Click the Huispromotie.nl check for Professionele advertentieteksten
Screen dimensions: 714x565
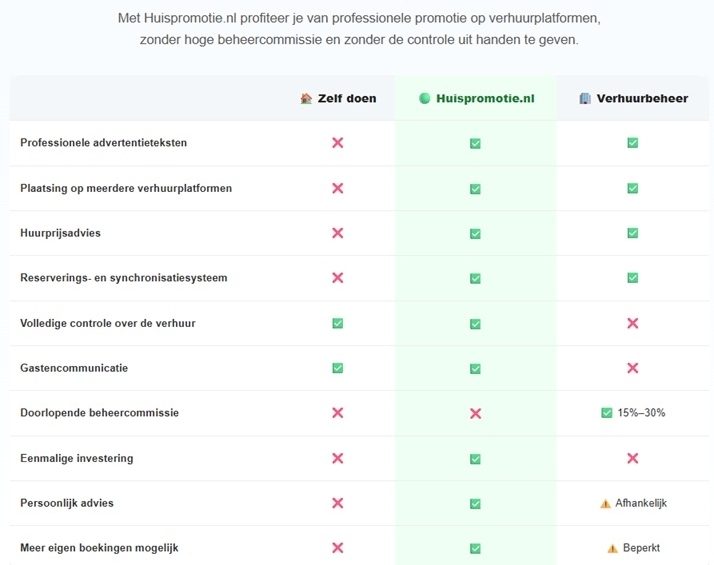(x=475, y=144)
